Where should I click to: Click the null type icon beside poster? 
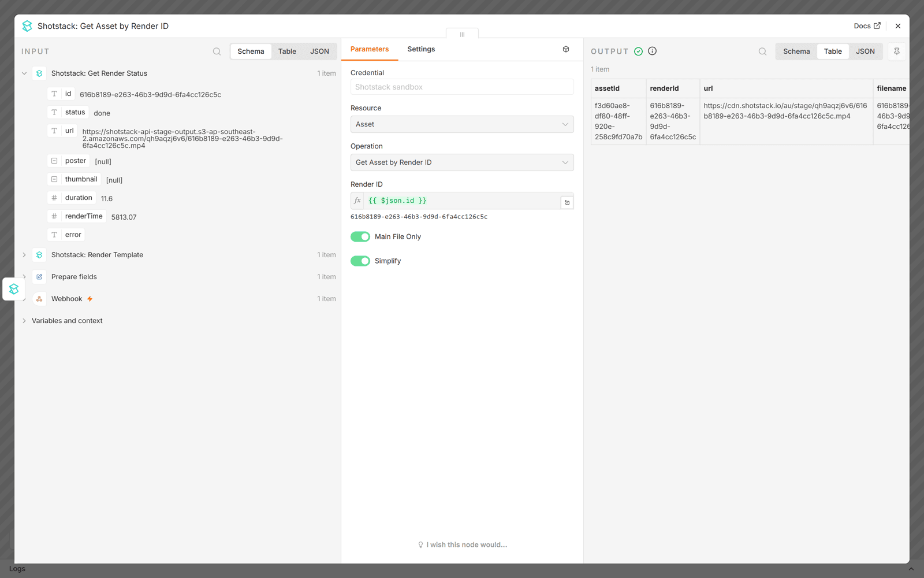point(54,161)
